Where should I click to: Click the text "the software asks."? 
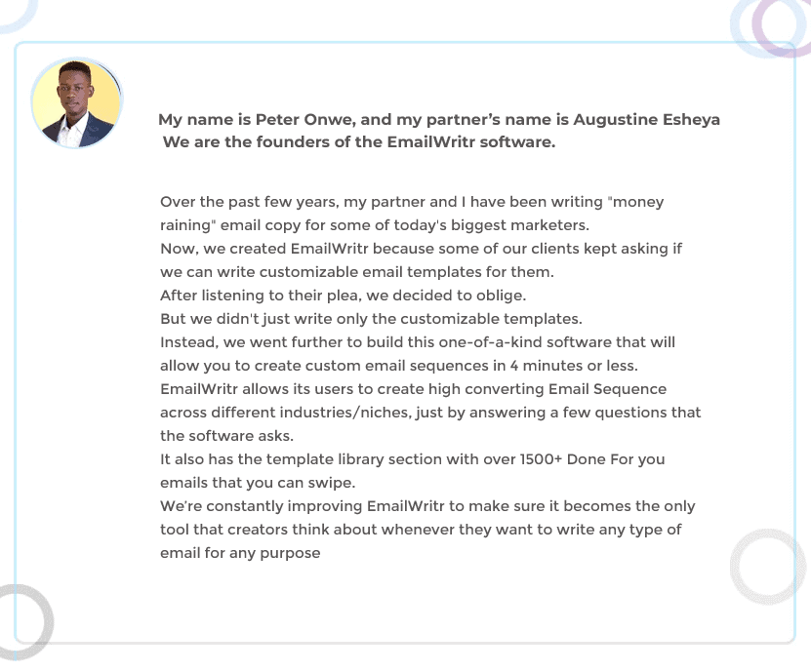[225, 436]
